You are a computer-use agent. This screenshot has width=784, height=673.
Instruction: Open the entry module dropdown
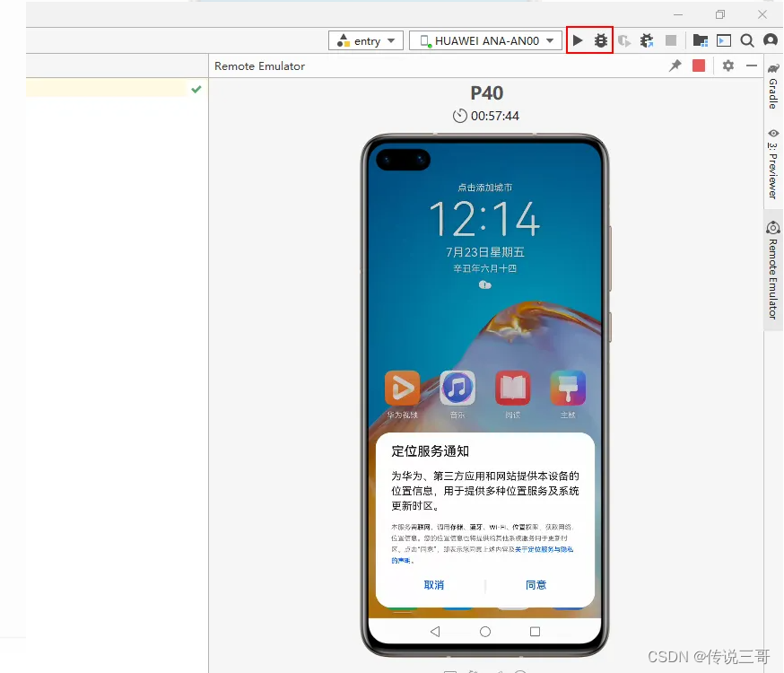click(365, 41)
